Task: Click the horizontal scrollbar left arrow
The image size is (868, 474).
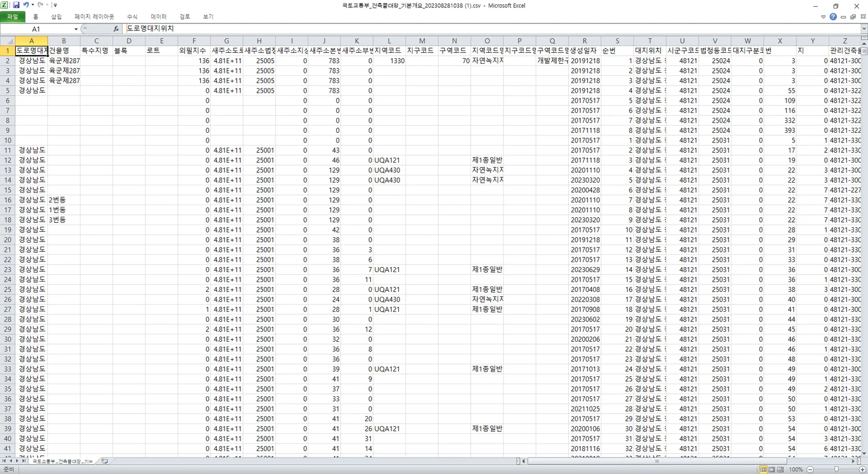Action: point(523,461)
